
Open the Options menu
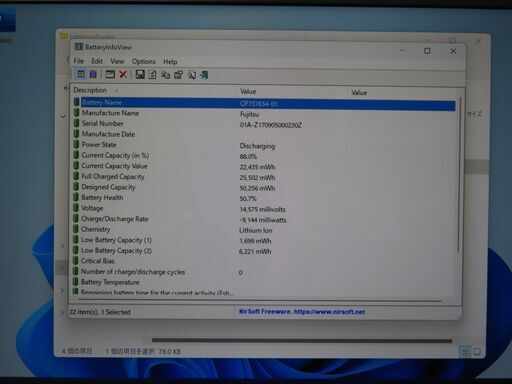coord(144,62)
